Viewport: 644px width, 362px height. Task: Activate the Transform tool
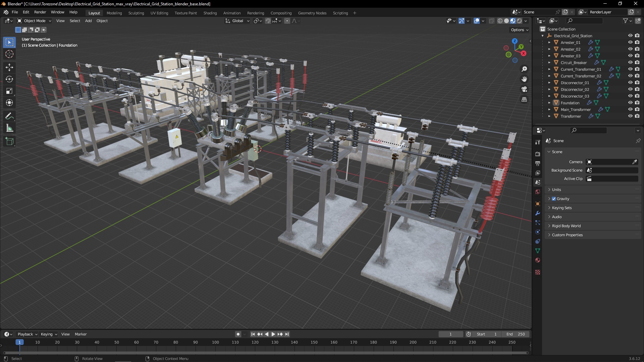click(x=9, y=103)
